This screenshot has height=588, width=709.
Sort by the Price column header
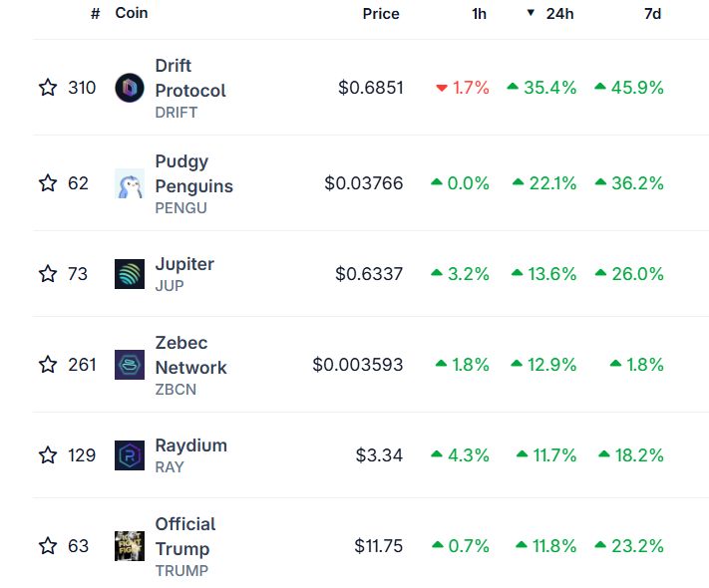[381, 14]
